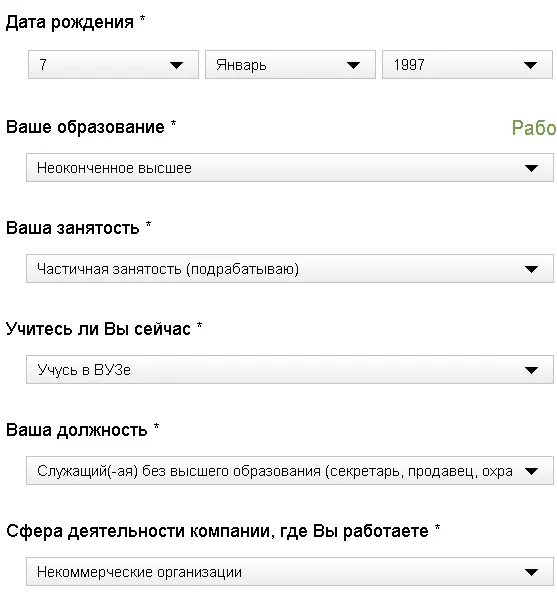Click the arrow icon on the Январь selector
This screenshot has height=609, width=557.
353,65
